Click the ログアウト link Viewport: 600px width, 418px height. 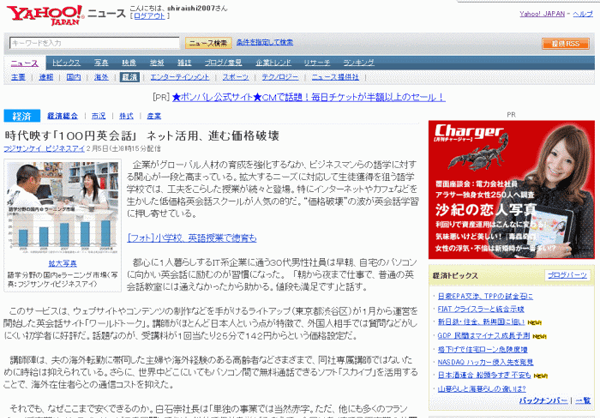tap(150, 16)
